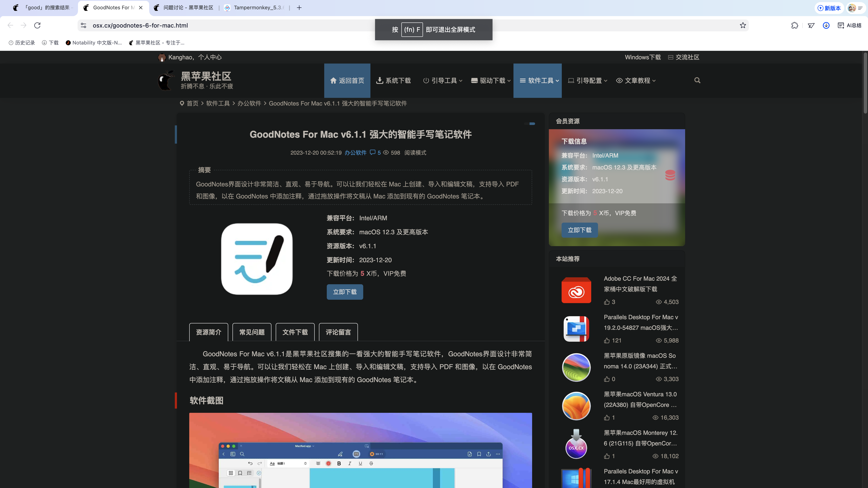Click the 办公软件 breadcrumb link
The height and width of the screenshot is (488, 868).
pos(249,103)
